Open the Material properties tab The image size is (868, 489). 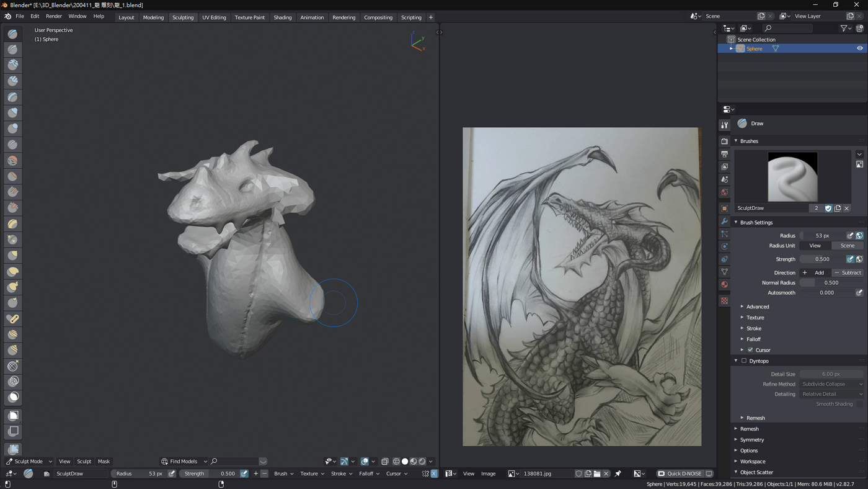724,284
